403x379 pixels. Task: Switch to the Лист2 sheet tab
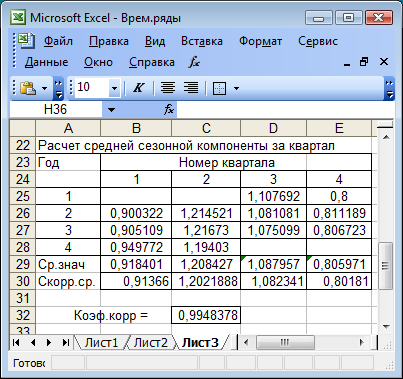coord(151,342)
